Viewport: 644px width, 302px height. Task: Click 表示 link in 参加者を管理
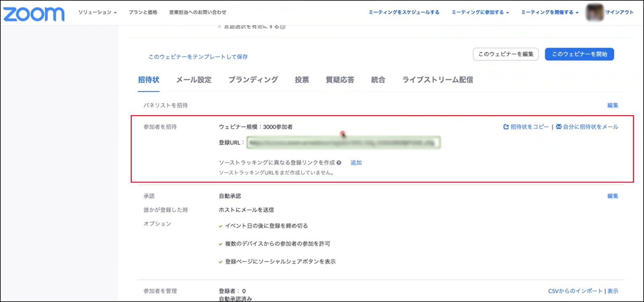pyautogui.click(x=613, y=291)
